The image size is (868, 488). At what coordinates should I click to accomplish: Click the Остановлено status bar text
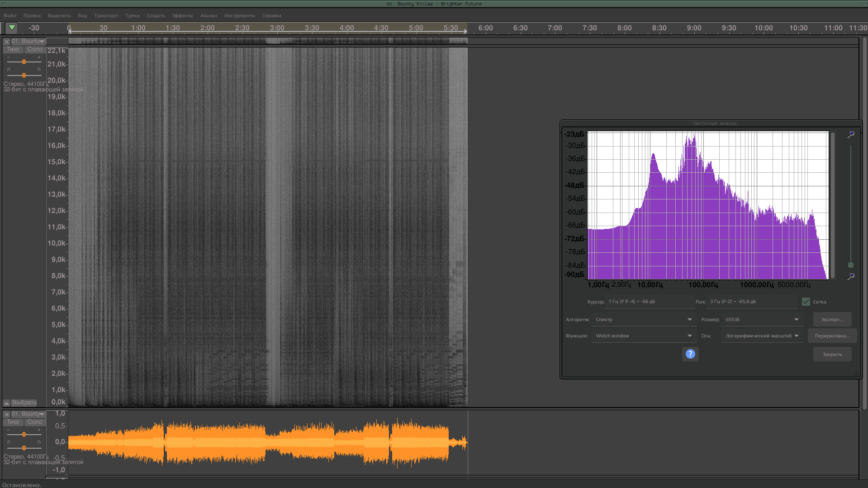point(22,485)
